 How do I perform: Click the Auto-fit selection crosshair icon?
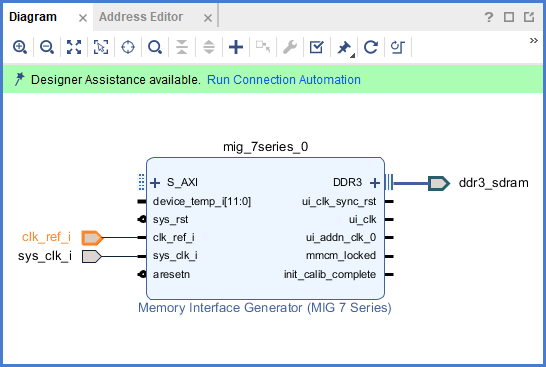click(128, 47)
